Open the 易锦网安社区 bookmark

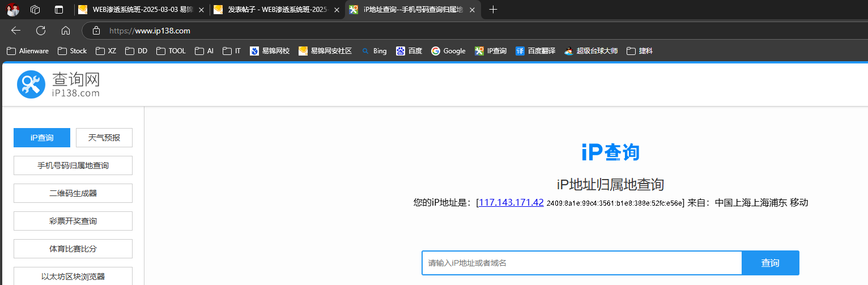[325, 51]
